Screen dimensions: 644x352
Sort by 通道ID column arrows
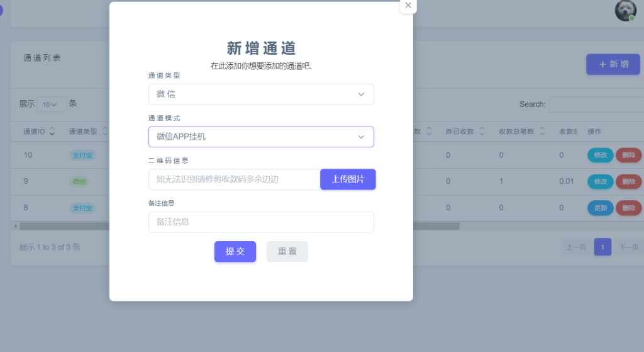52,132
